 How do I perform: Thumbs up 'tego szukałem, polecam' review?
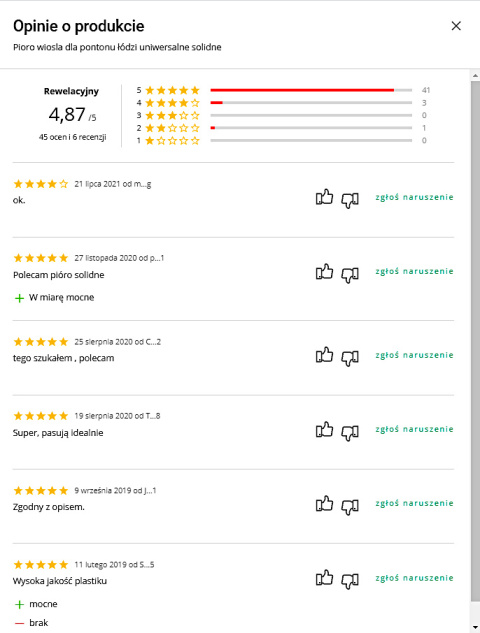[325, 355]
